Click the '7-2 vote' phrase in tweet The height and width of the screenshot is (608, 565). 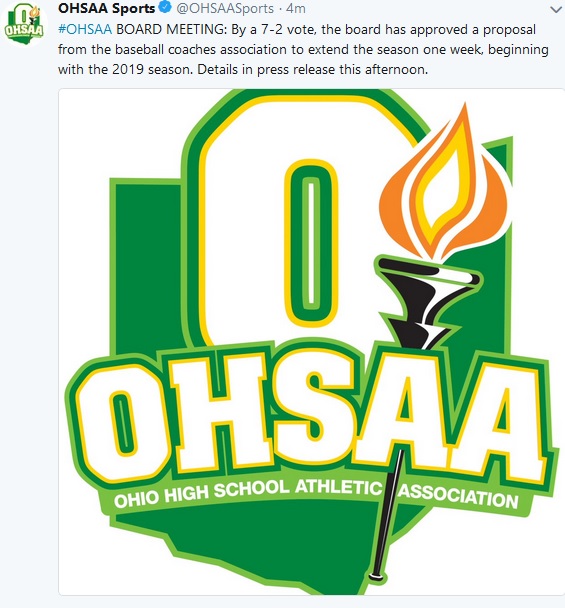pyautogui.click(x=289, y=29)
